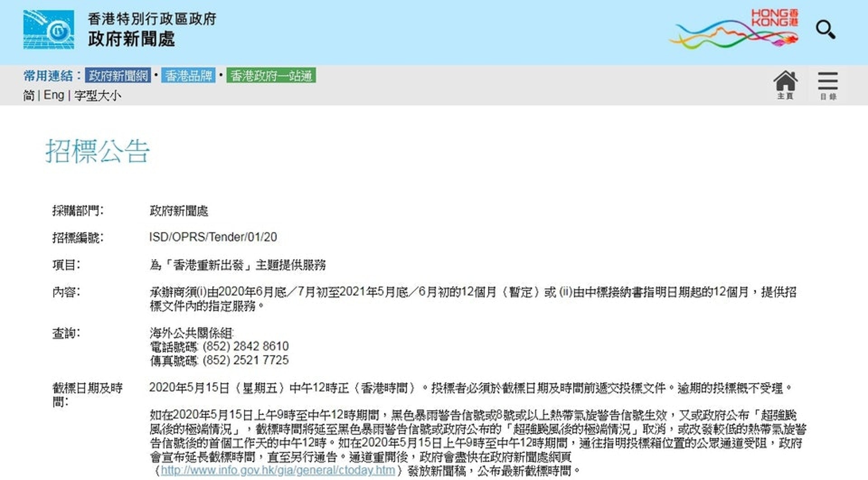Switch the page to English via Eng
The image size is (868, 480).
(53, 95)
